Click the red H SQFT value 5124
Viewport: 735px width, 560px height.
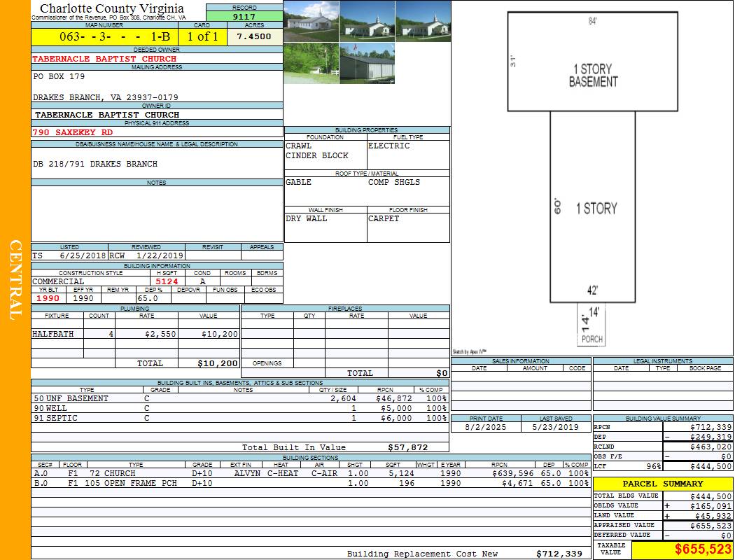(x=167, y=281)
